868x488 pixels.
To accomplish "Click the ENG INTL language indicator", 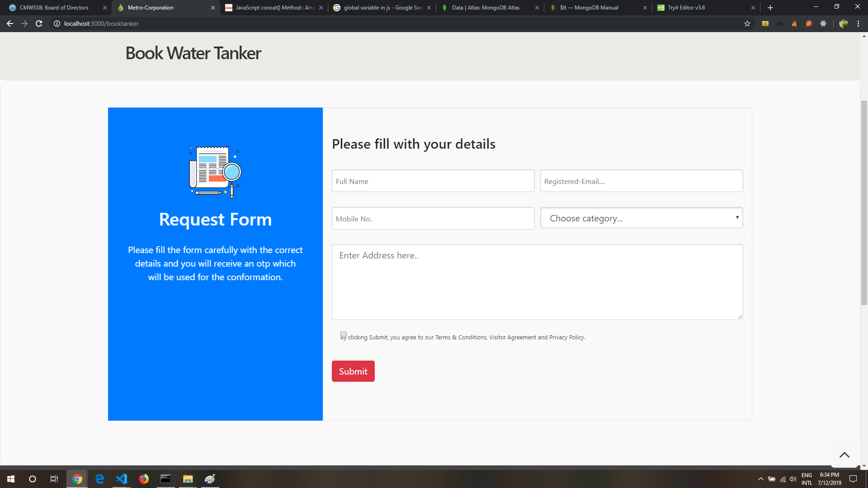I will pos(807,479).
